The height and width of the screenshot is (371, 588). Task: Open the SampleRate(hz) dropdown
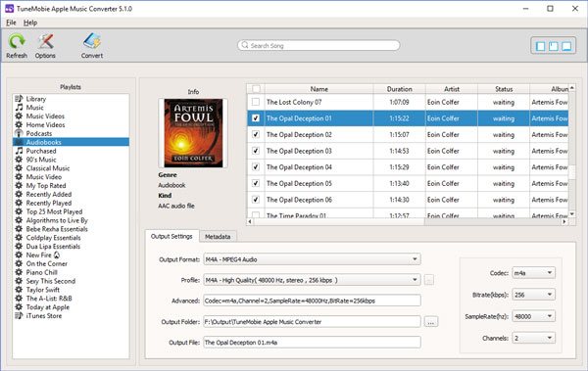tap(534, 316)
